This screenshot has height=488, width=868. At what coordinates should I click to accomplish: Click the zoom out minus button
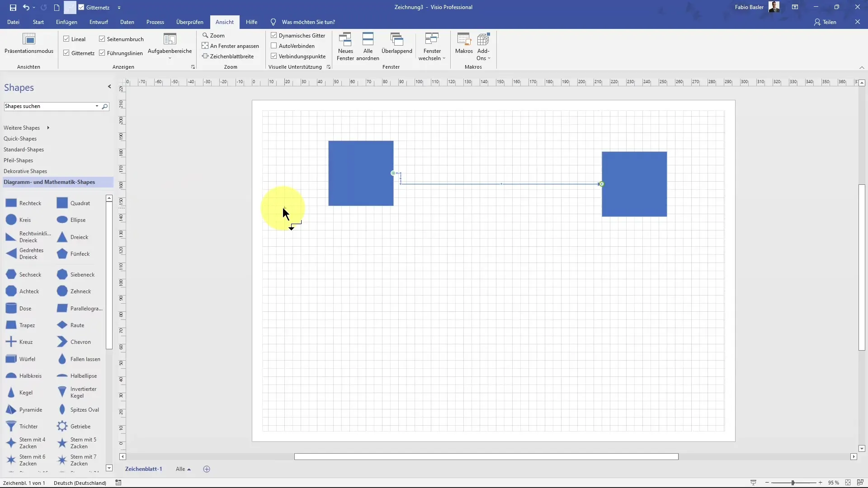[767, 483]
